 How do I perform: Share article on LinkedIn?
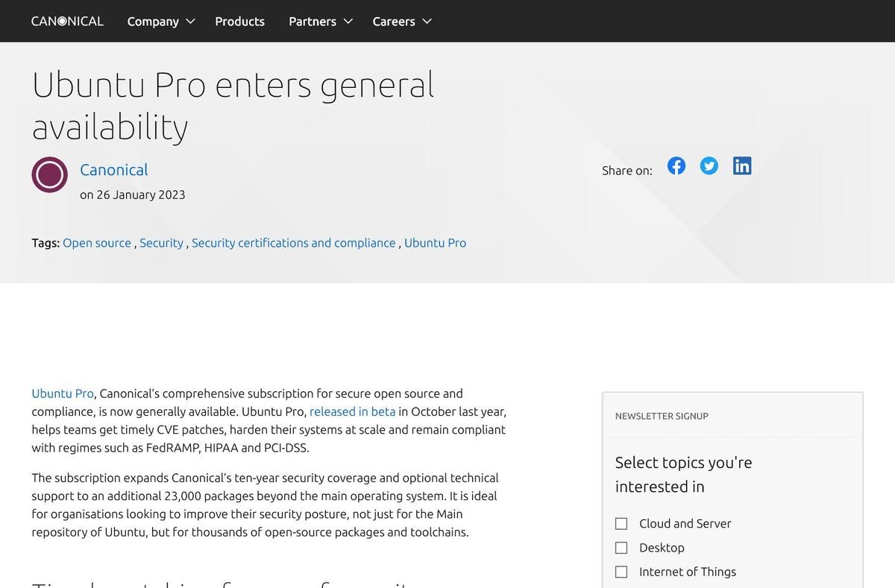pyautogui.click(x=742, y=165)
